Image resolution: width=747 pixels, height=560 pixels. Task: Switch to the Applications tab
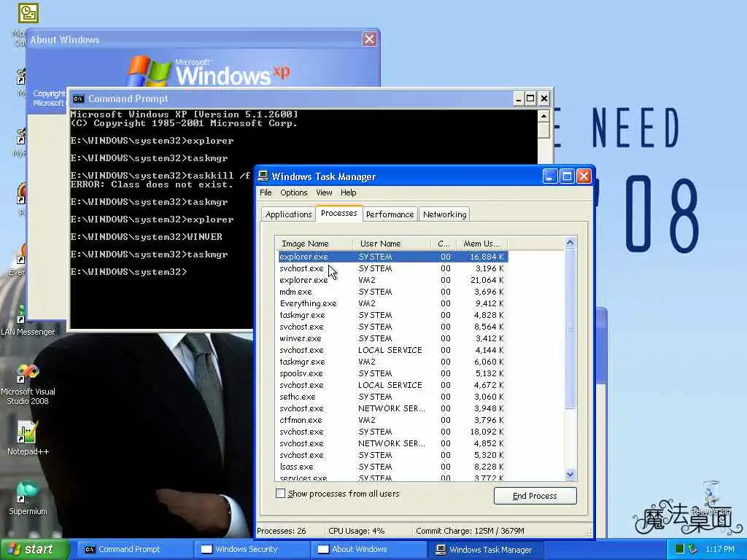pos(288,214)
